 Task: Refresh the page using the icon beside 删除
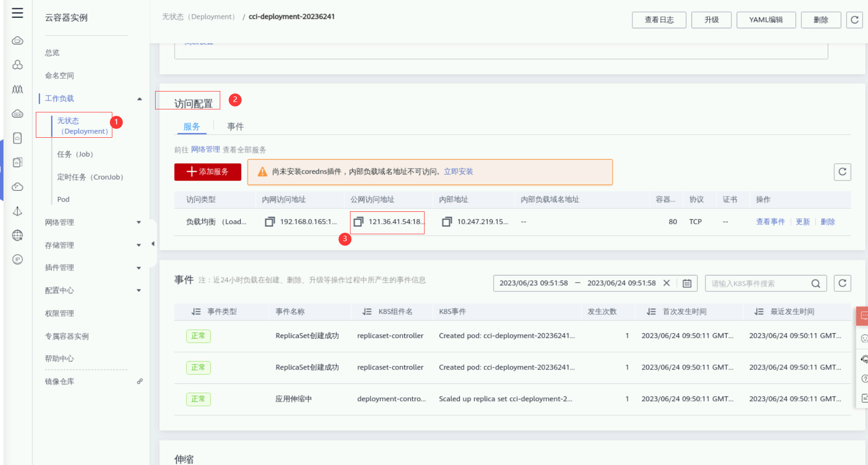pyautogui.click(x=855, y=20)
